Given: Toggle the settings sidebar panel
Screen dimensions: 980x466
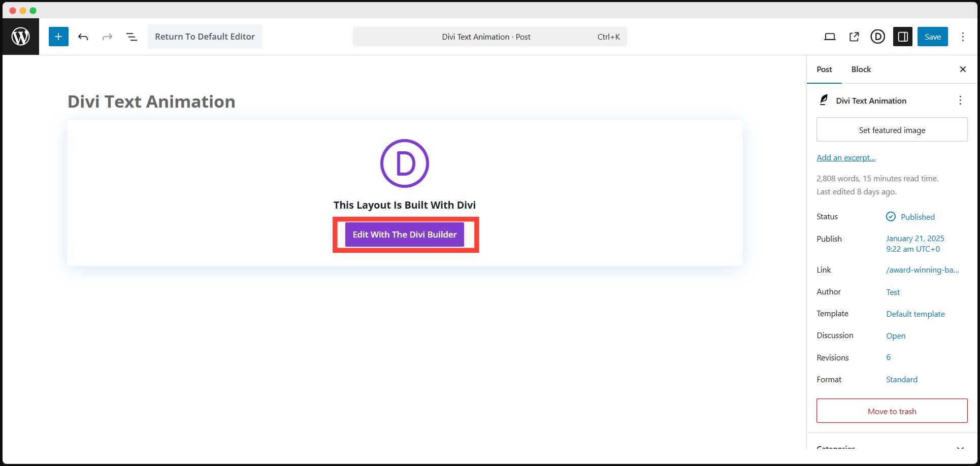Looking at the screenshot, I should tap(903, 37).
